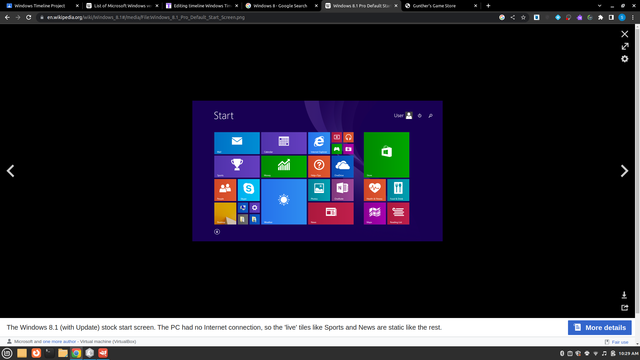Open the file manager from the taskbar
640x360 pixels.
point(63,353)
